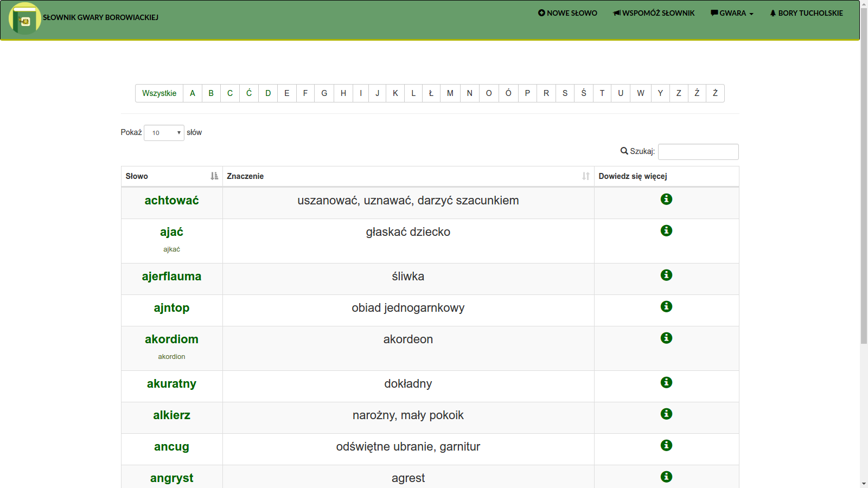Image resolution: width=868 pixels, height=488 pixels.
Task: Open WSPOMÓŻ SŁOWNIK menu item
Action: point(654,13)
